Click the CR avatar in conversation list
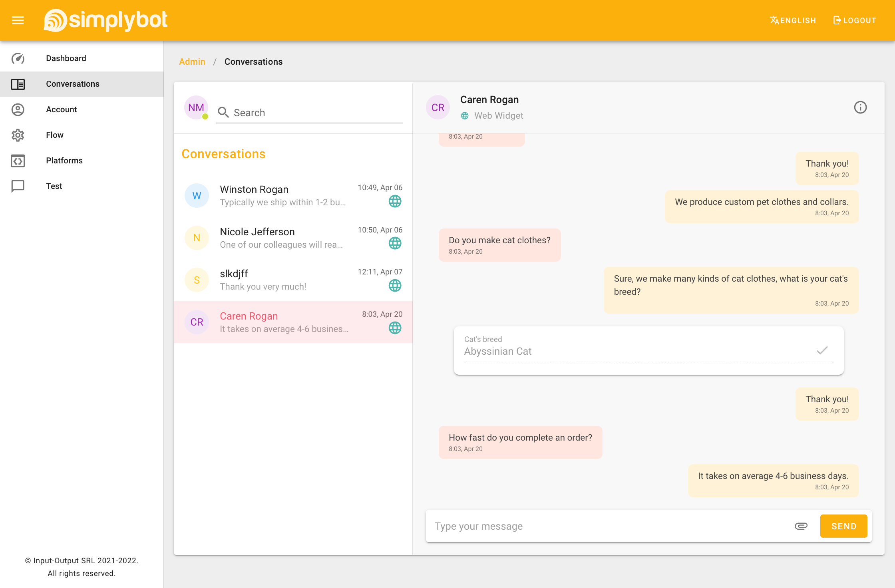Image resolution: width=895 pixels, height=588 pixels. 197,322
